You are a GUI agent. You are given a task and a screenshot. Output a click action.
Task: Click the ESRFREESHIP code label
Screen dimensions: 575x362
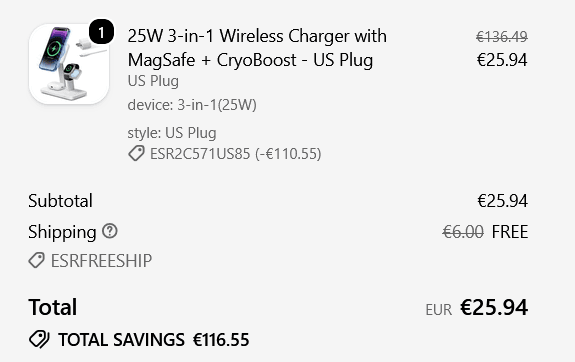[101, 261]
